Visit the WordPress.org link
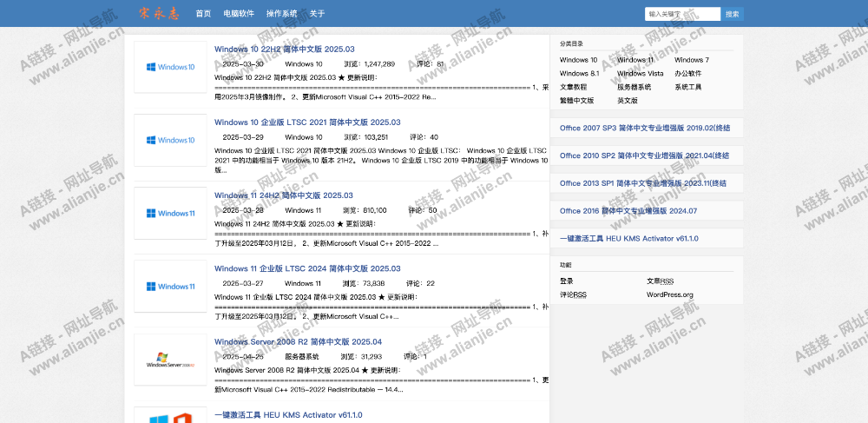The image size is (868, 423). coord(670,295)
